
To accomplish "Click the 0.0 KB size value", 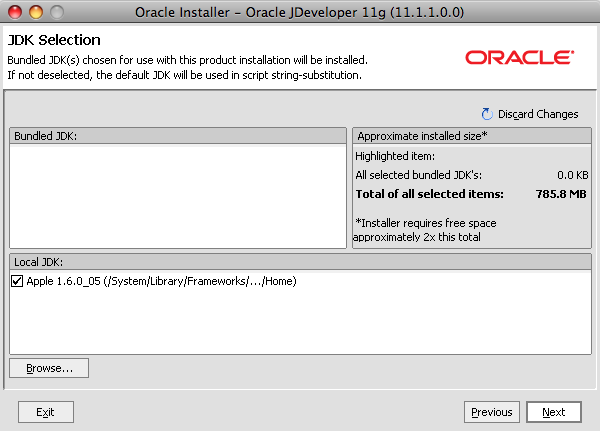I will click(572, 175).
